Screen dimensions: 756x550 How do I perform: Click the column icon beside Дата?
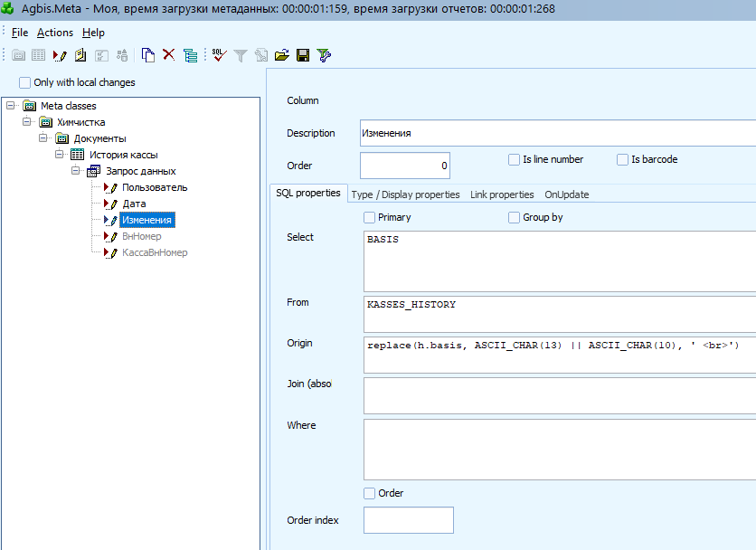(x=110, y=204)
